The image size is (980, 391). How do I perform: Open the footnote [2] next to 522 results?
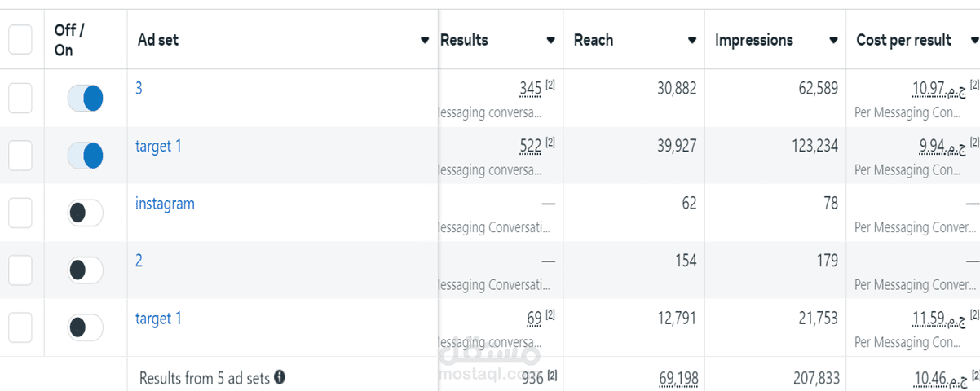[550, 142]
